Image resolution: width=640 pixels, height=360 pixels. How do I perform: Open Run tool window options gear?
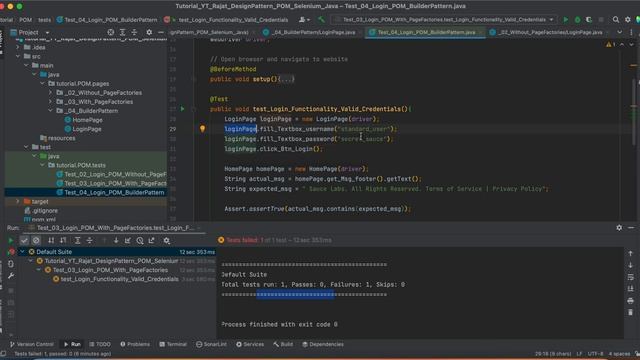pos(619,227)
